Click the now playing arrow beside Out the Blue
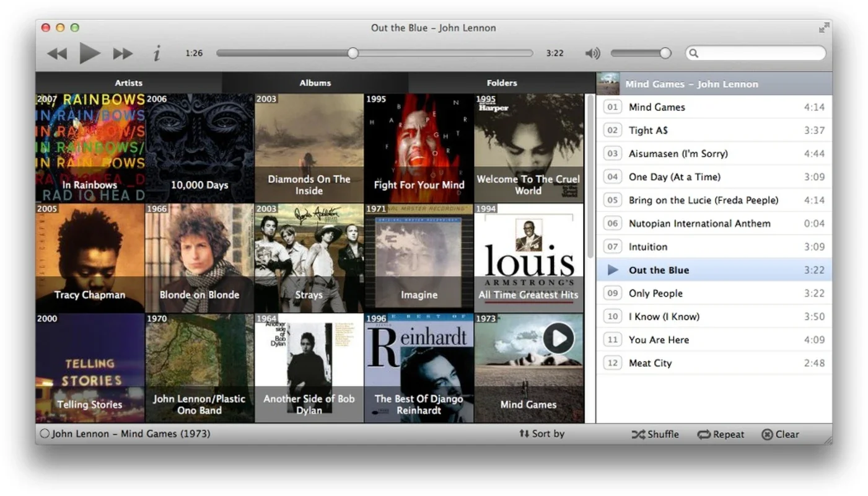The width and height of the screenshot is (868, 496). point(613,270)
